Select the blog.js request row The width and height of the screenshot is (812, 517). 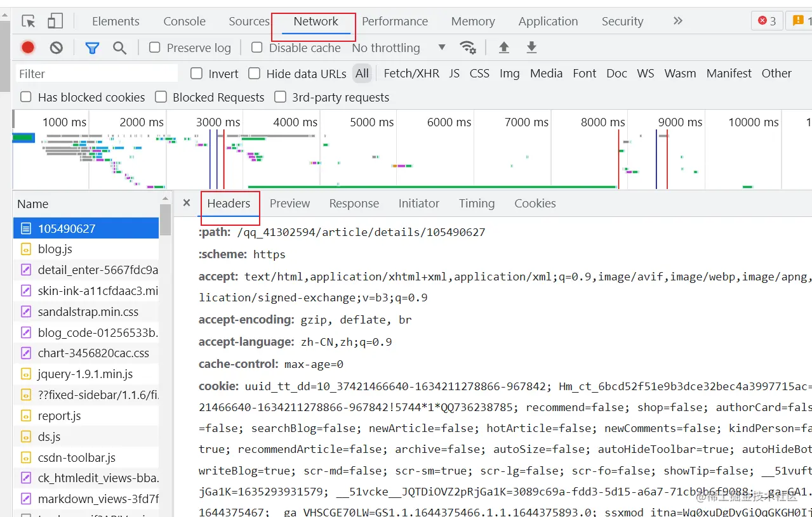[86, 249]
